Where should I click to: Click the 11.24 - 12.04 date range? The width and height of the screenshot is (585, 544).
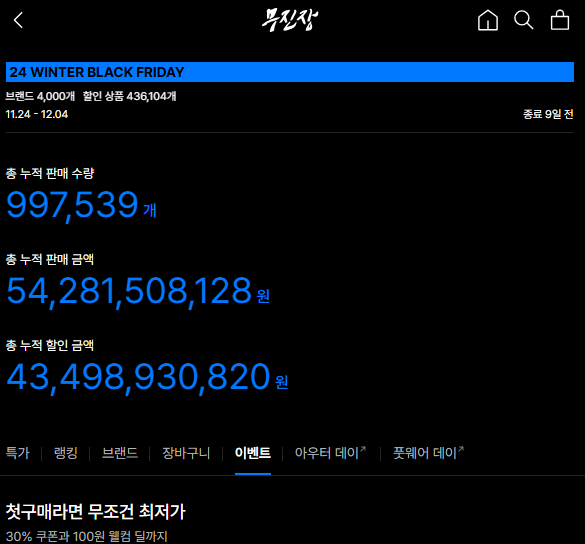(37, 114)
